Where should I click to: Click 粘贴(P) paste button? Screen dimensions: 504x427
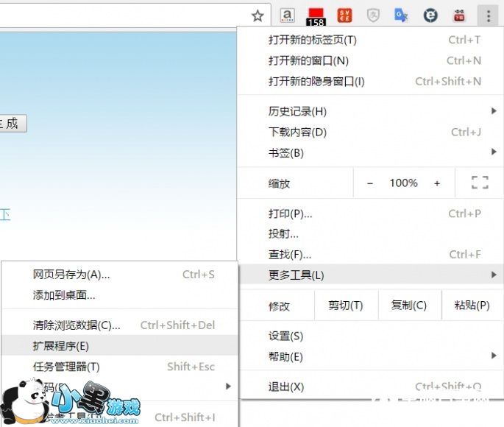point(472,305)
